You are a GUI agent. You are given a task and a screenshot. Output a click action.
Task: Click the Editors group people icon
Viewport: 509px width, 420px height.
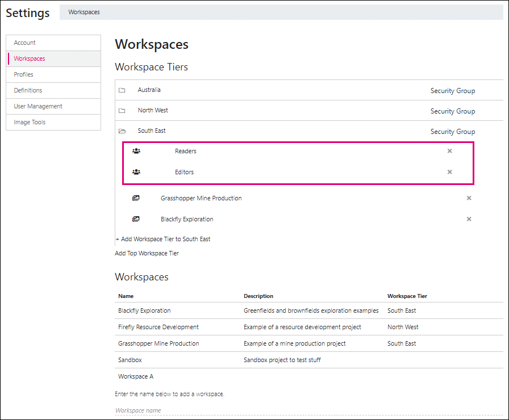pos(136,172)
